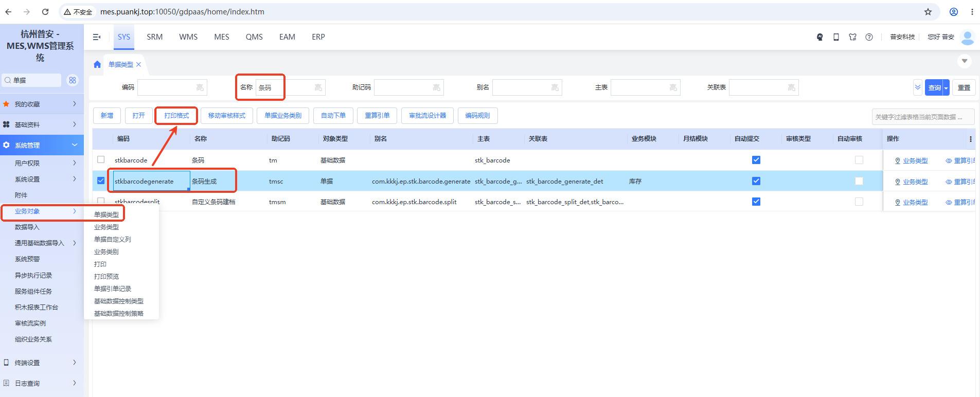The height and width of the screenshot is (397, 980).
Task: Open the AI assistant head icon
Action: (x=820, y=37)
